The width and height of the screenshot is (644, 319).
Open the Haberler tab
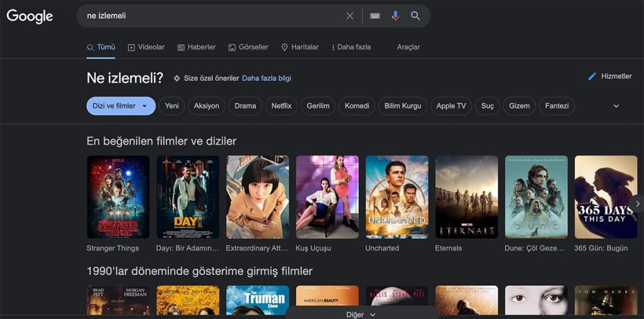pos(196,47)
